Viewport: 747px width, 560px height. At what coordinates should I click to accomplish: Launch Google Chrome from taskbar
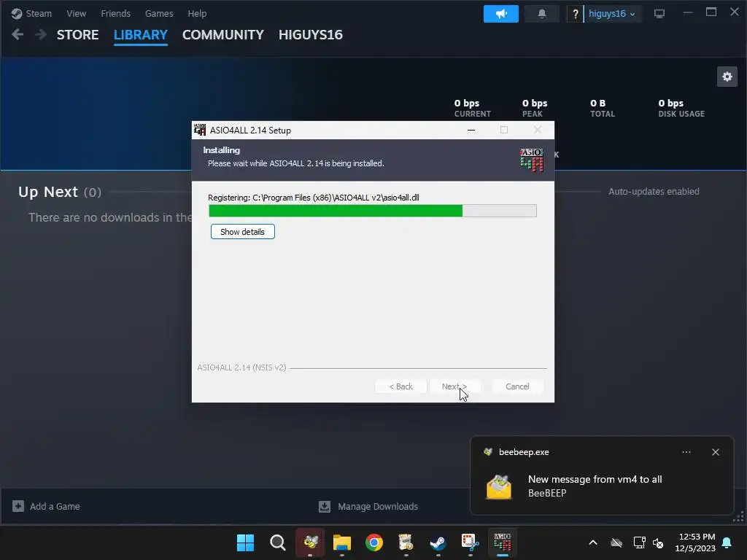click(x=374, y=542)
